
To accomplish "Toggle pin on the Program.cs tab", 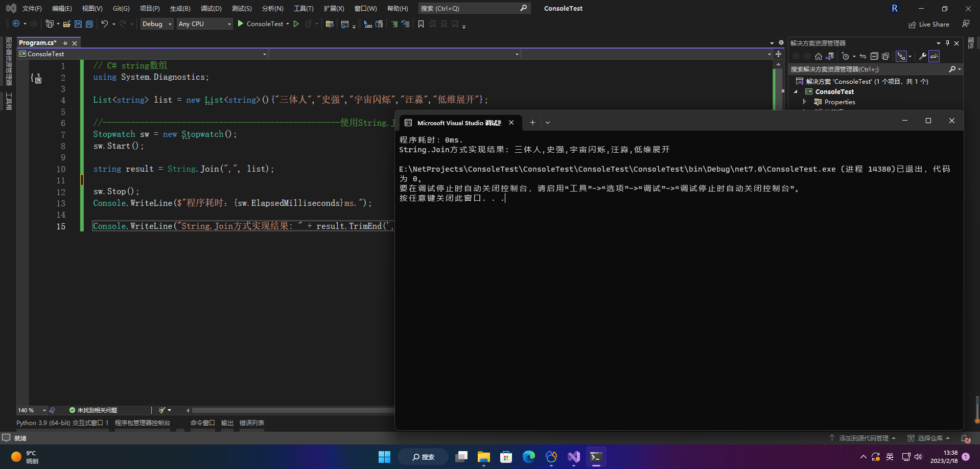I will 65,43.
